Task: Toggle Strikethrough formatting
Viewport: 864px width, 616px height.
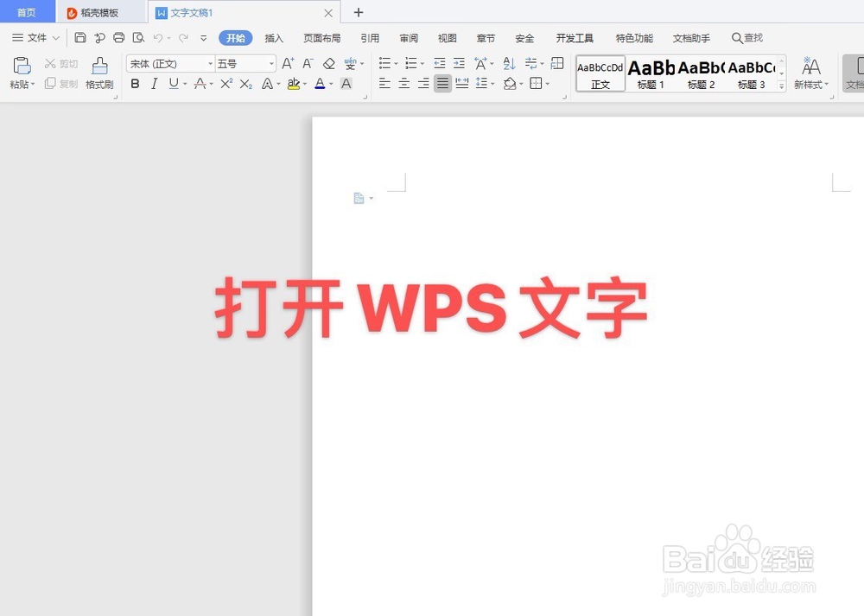Action: point(200,84)
